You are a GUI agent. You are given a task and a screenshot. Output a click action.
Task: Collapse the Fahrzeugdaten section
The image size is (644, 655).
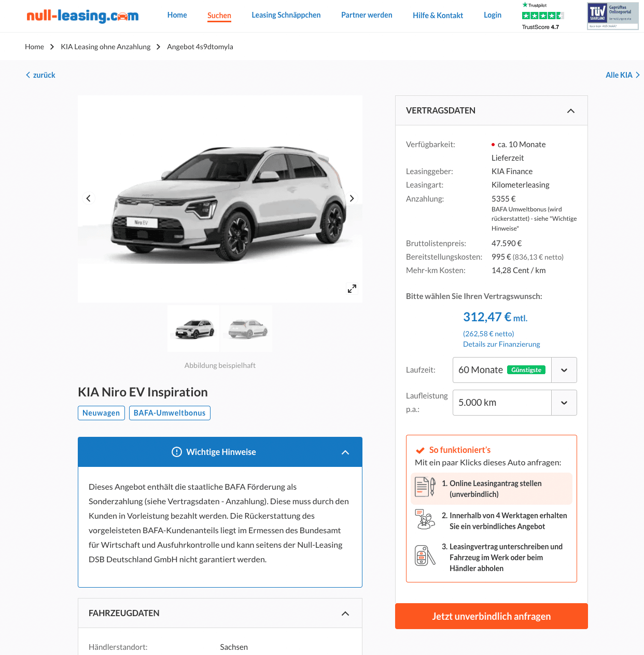(x=345, y=614)
